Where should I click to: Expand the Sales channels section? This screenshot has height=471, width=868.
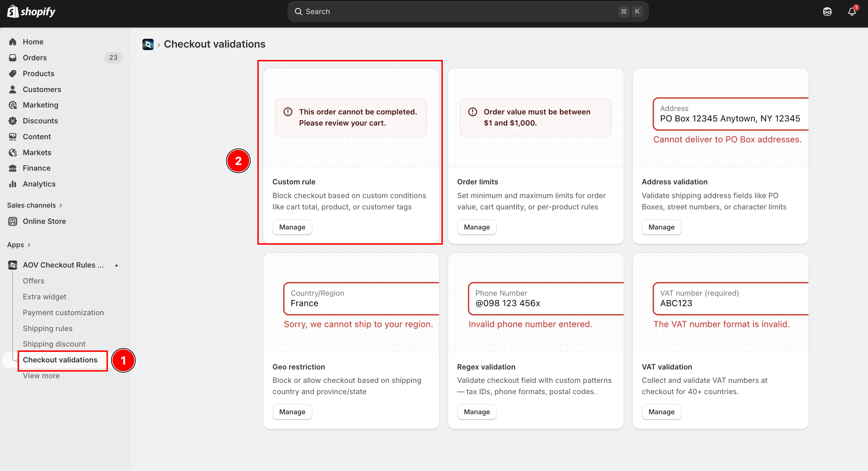point(35,206)
